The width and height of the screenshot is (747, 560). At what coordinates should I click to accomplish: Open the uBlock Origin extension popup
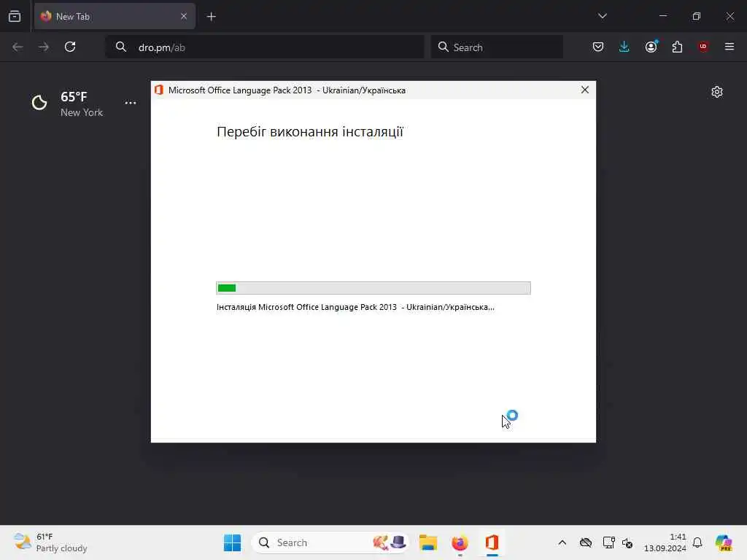pyautogui.click(x=703, y=47)
